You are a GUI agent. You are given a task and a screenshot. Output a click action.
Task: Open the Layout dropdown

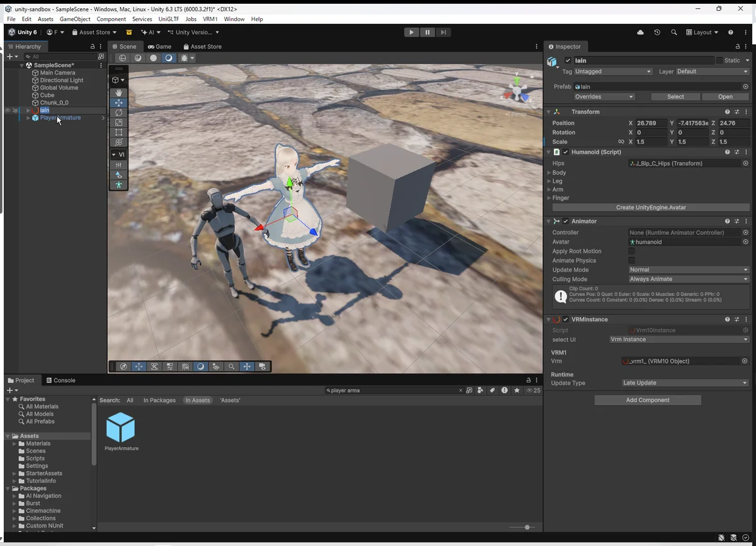click(x=702, y=32)
